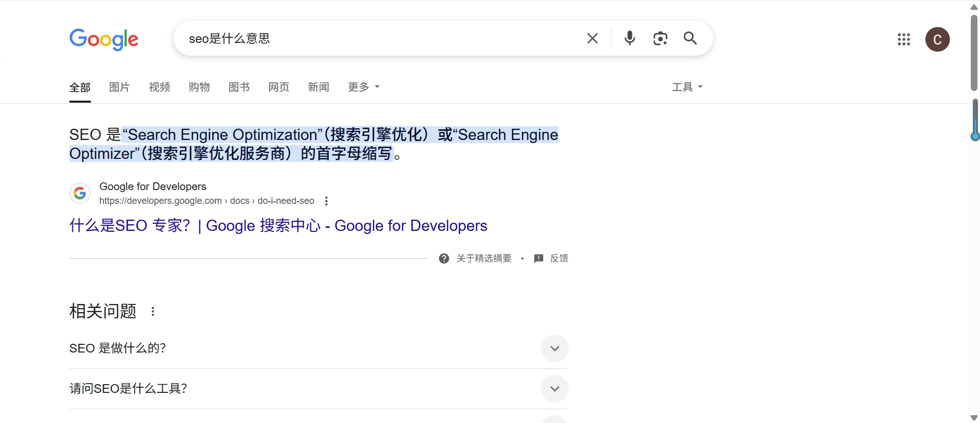Open the 工具 dropdown
This screenshot has width=980, height=423.
687,87
